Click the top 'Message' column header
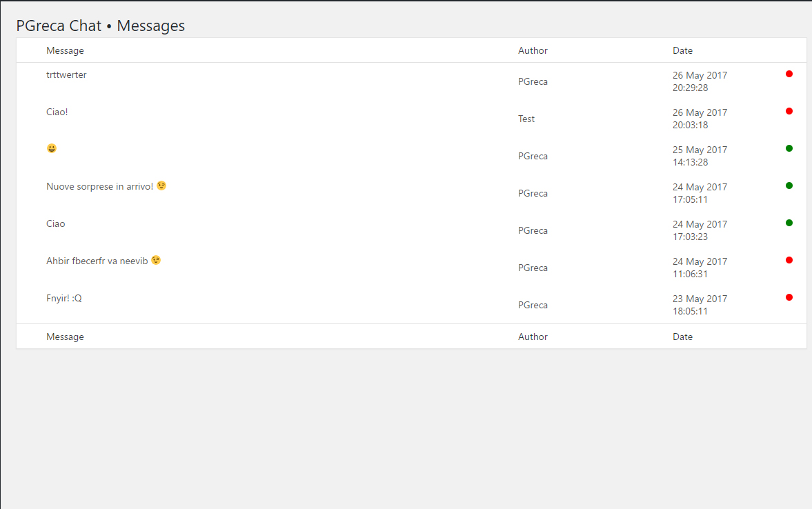The image size is (812, 509). click(65, 51)
